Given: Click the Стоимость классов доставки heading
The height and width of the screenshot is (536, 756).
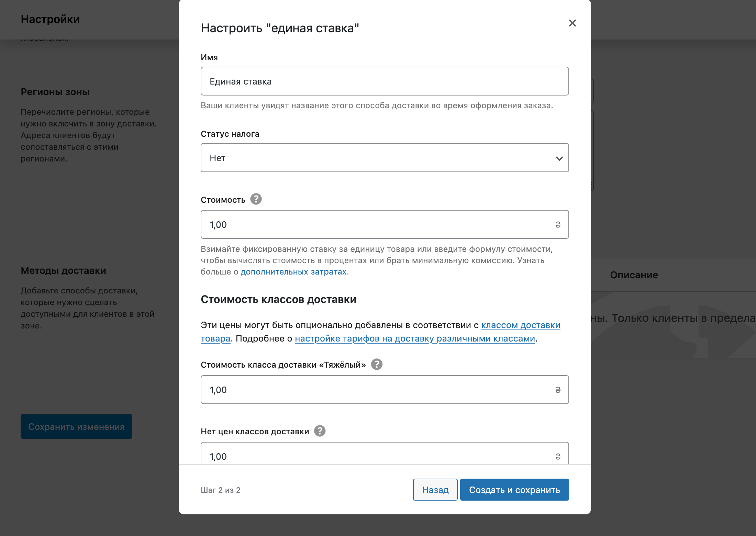Looking at the screenshot, I should [278, 299].
